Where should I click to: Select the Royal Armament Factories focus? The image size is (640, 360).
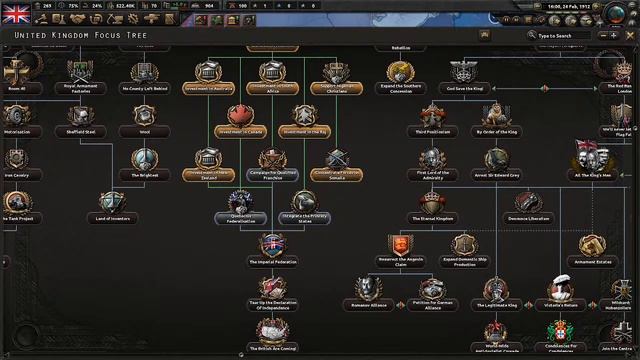(x=80, y=78)
